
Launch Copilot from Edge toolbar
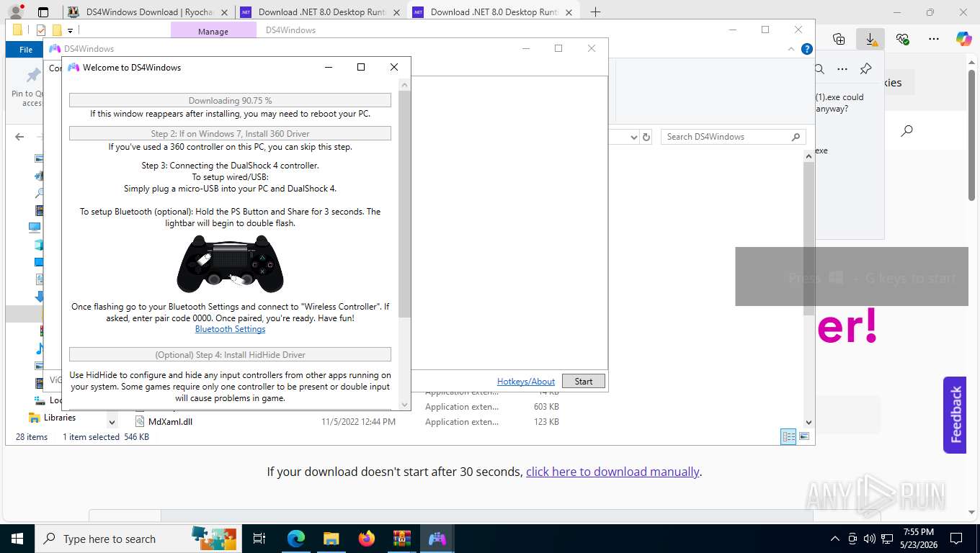coord(964,39)
